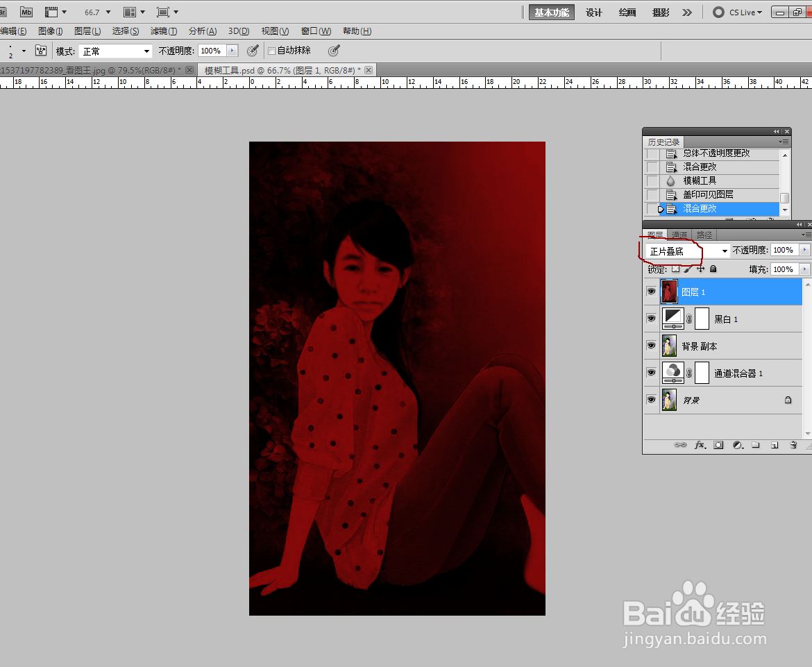The image size is (812, 667).
Task: Enable the 自动抹除 checkbox
Action: (271, 51)
